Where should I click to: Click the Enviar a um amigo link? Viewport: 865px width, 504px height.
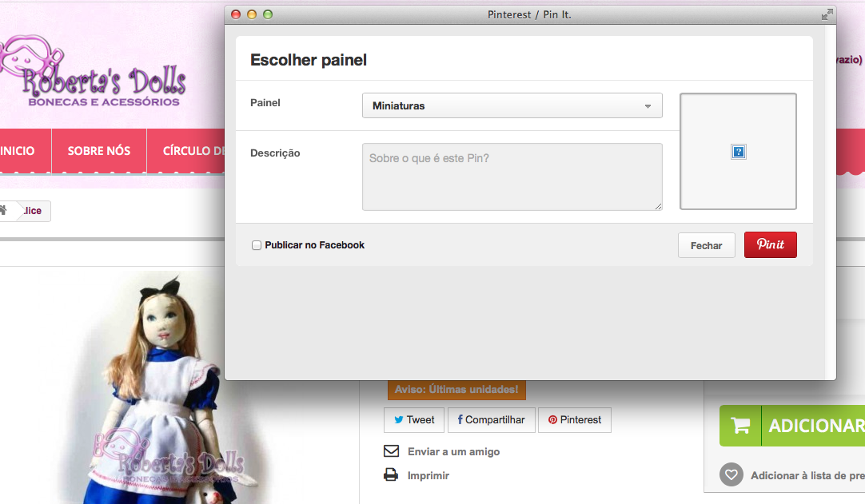coord(453,451)
